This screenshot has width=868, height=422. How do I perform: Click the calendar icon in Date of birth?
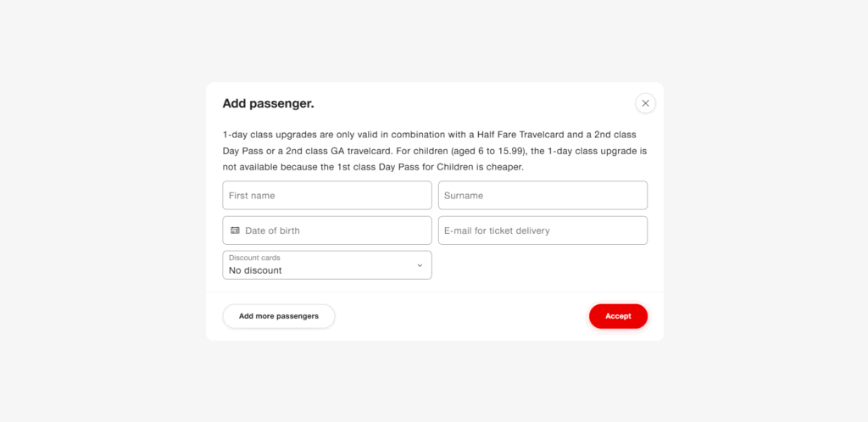(x=235, y=230)
